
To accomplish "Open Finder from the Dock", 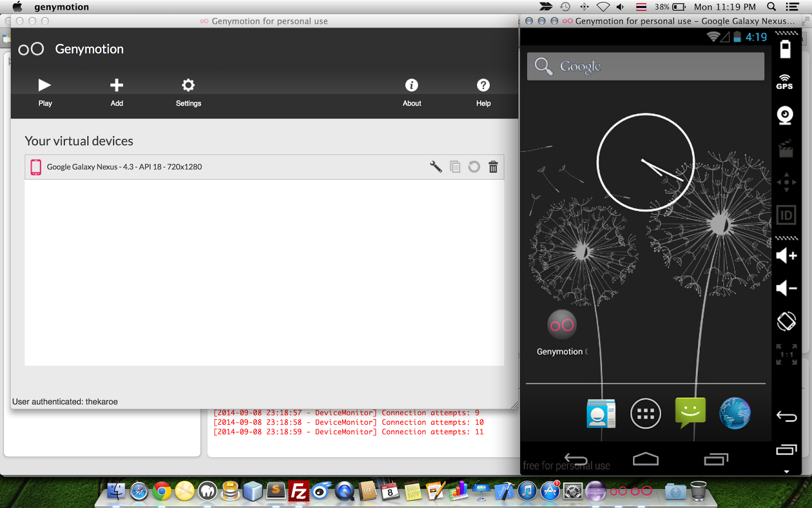I will point(116,491).
